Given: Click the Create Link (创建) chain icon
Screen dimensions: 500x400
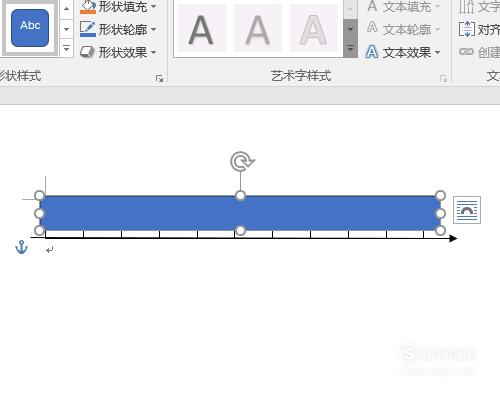Looking at the screenshot, I should (466, 52).
